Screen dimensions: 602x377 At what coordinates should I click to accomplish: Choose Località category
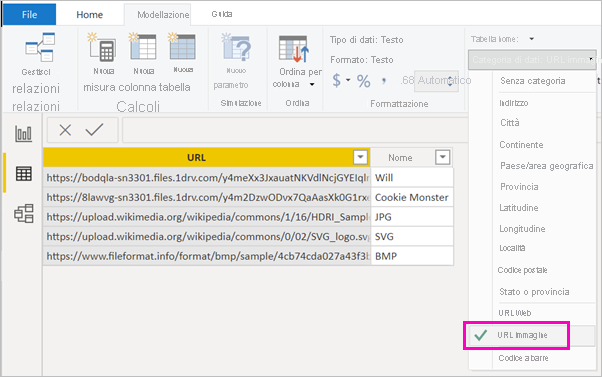[x=512, y=248]
